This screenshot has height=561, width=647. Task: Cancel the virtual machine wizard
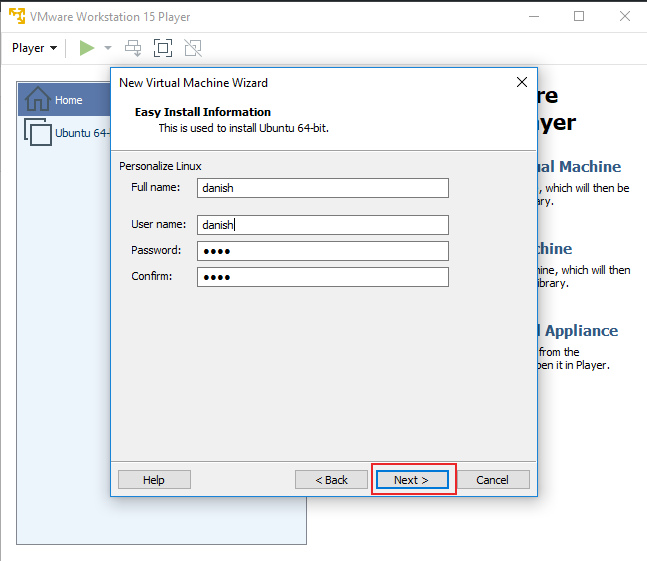[x=493, y=480]
